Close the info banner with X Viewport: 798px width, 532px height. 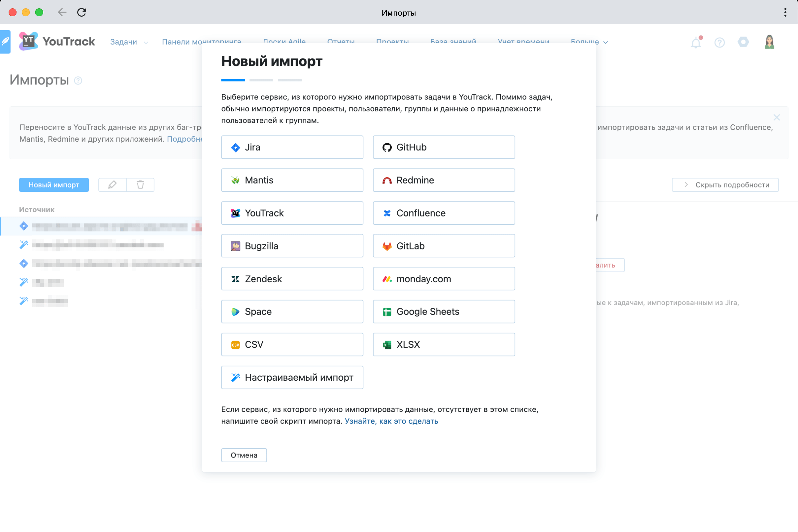click(x=776, y=117)
